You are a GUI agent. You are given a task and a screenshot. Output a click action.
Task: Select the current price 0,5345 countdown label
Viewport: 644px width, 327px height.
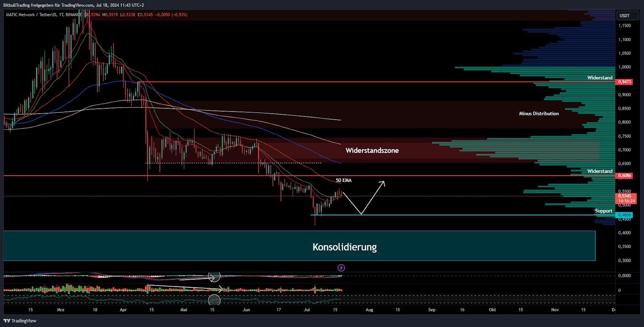(626, 199)
